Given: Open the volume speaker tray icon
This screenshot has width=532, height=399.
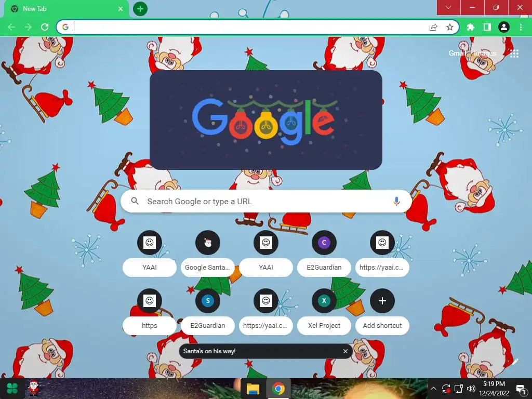Looking at the screenshot, I should coord(471,389).
